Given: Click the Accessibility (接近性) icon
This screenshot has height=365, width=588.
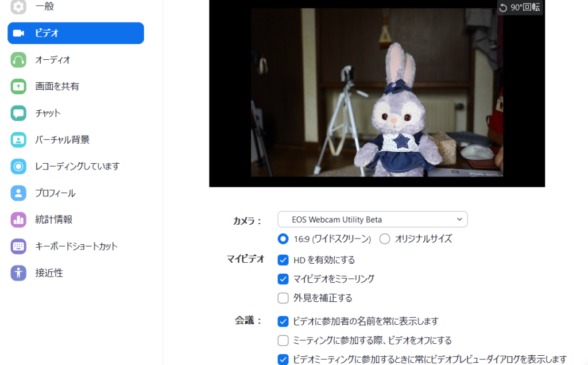Looking at the screenshot, I should coord(18,273).
